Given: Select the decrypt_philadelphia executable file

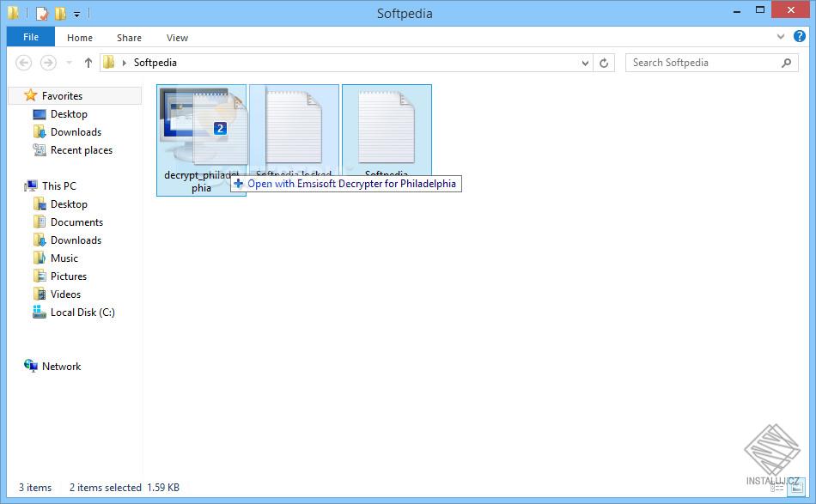Looking at the screenshot, I should [x=201, y=141].
